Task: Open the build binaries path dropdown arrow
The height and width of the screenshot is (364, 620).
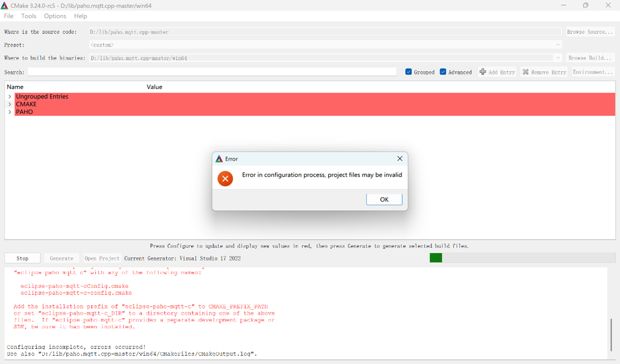Action: [557, 58]
